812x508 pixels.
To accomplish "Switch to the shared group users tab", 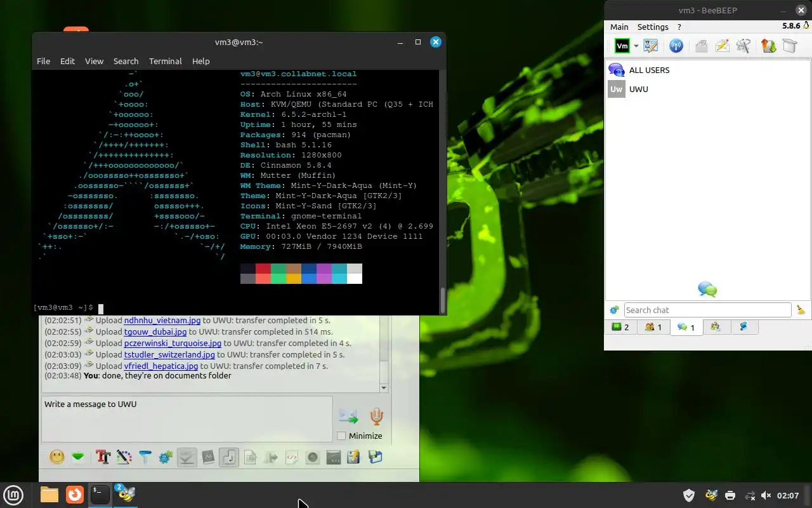I will pyautogui.click(x=716, y=326).
